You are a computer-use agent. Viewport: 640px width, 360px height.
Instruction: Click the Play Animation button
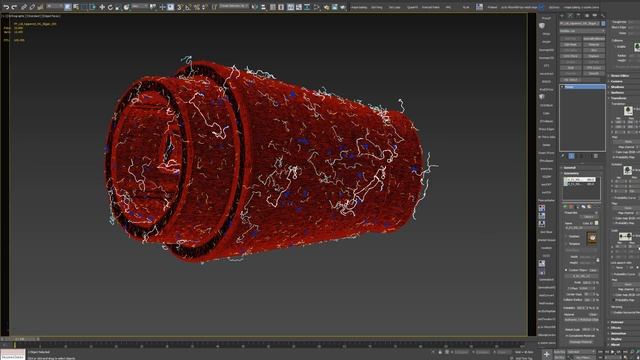(613, 351)
